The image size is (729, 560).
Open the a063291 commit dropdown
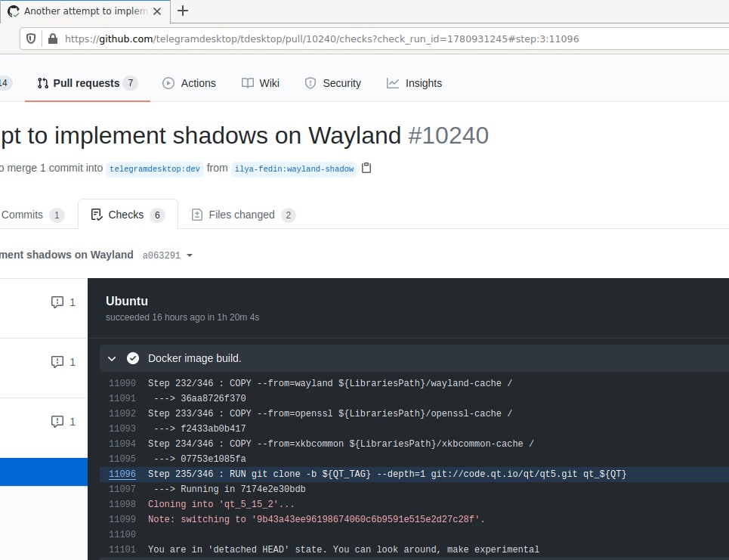coord(168,255)
